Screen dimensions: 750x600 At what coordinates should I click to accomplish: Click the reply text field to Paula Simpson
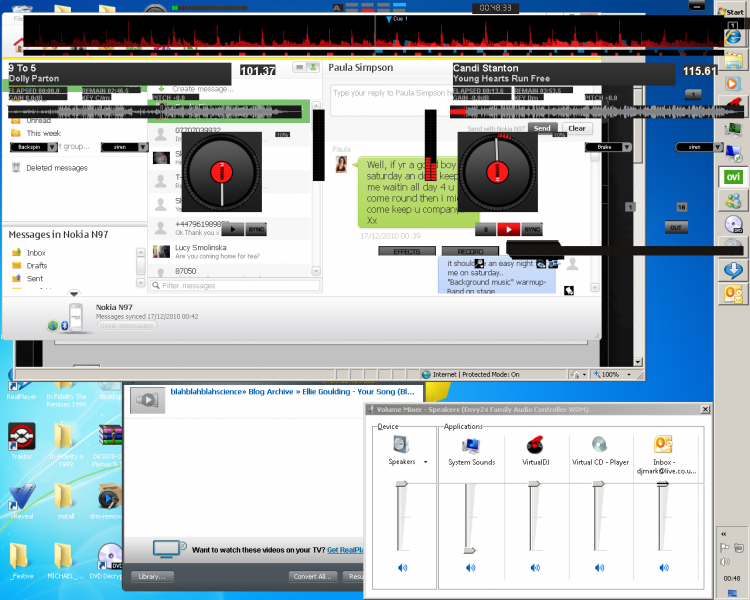(390, 101)
